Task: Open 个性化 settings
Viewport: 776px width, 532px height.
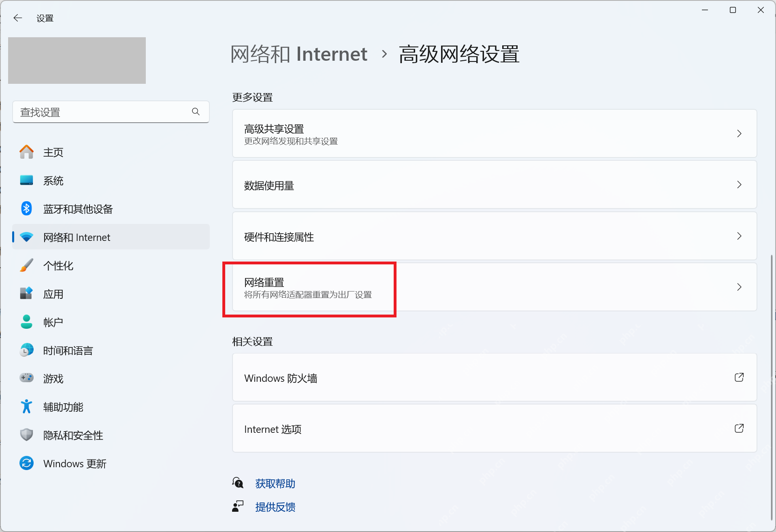Action: click(111, 266)
